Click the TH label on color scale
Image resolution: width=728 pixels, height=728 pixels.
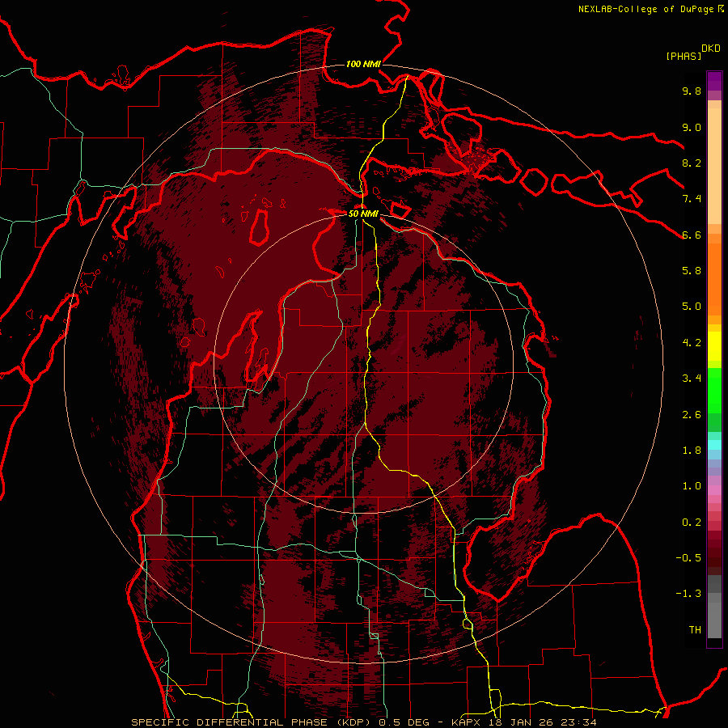coord(695,630)
